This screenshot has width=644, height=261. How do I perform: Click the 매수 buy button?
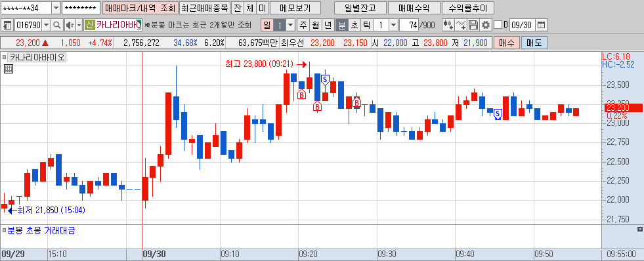click(507, 43)
